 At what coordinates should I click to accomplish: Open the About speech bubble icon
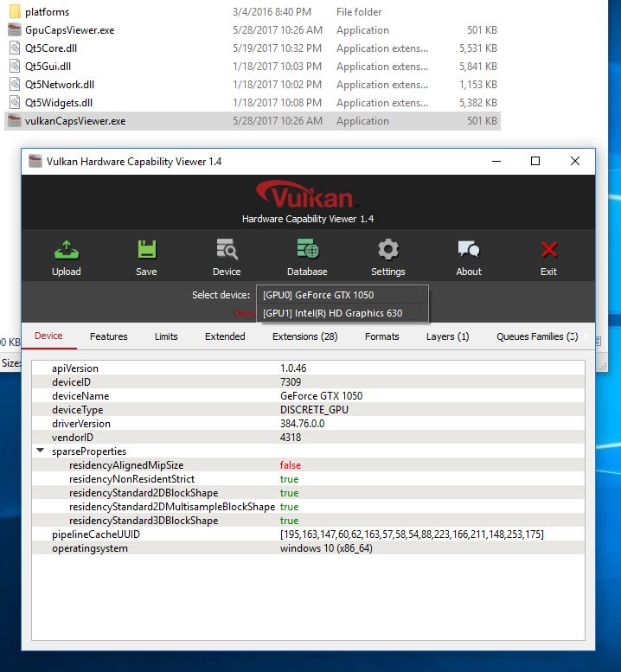tap(469, 248)
